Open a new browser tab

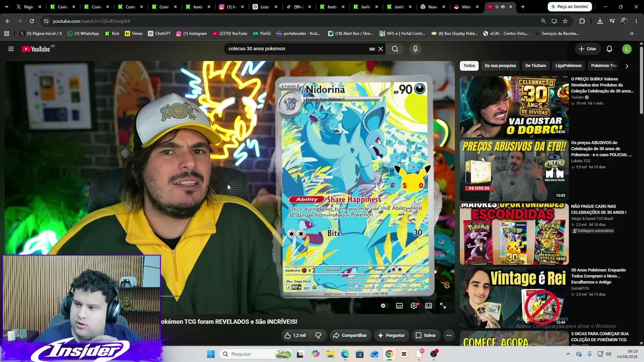point(523,7)
